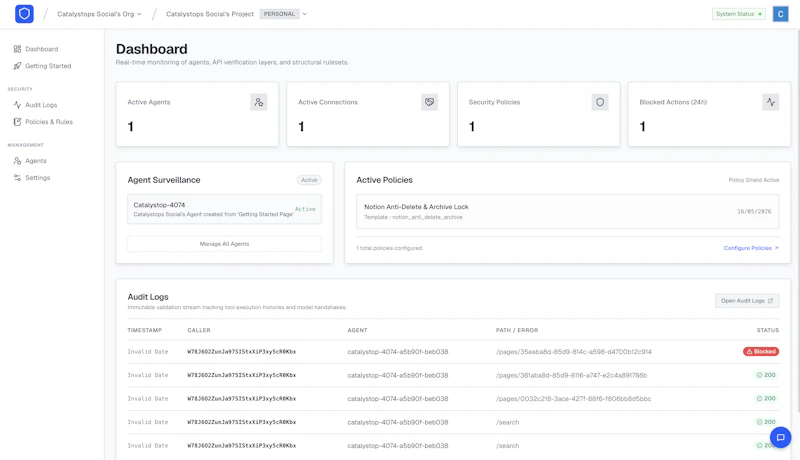800x460 pixels.
Task: Click the CALLER column header
Action: [x=199, y=330]
